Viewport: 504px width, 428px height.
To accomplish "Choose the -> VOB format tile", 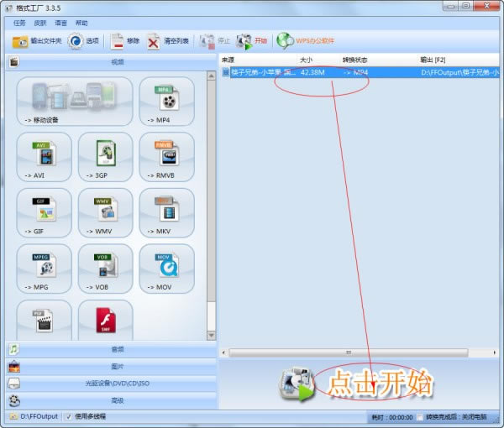I will tap(106, 269).
